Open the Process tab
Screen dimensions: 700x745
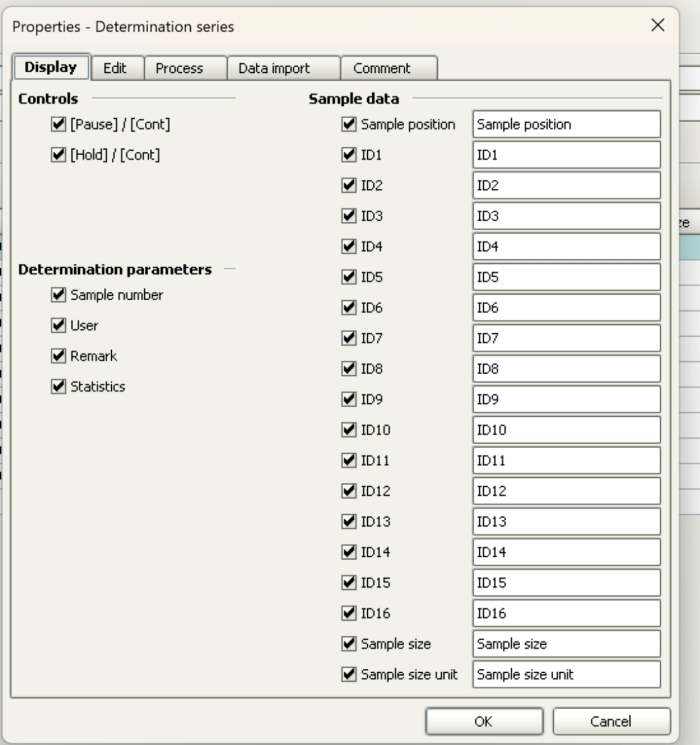coord(185,68)
